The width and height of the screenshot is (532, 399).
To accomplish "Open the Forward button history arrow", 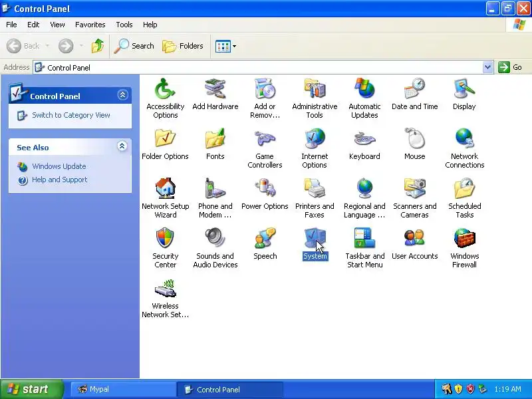I will point(81,46).
